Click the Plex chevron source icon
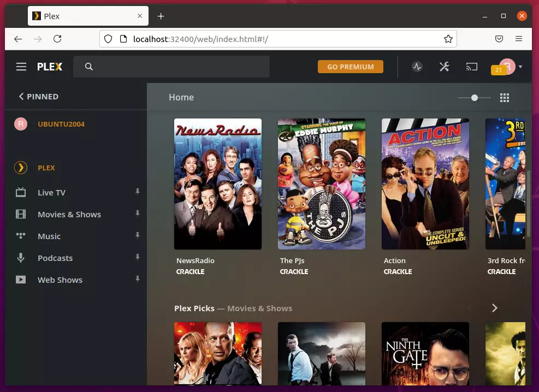The image size is (539, 392). click(x=21, y=168)
